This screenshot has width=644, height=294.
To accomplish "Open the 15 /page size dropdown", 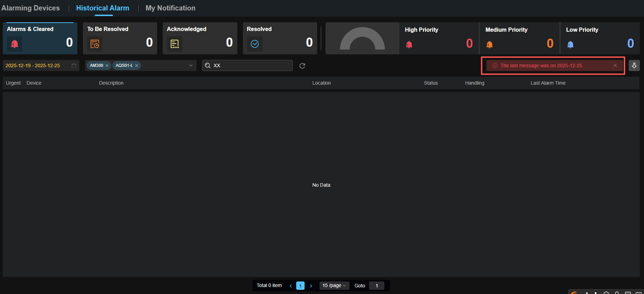I will pos(334,286).
